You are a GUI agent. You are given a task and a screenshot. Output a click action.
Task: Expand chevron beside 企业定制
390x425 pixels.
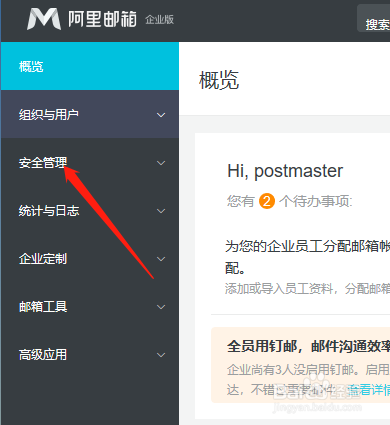[x=161, y=259]
